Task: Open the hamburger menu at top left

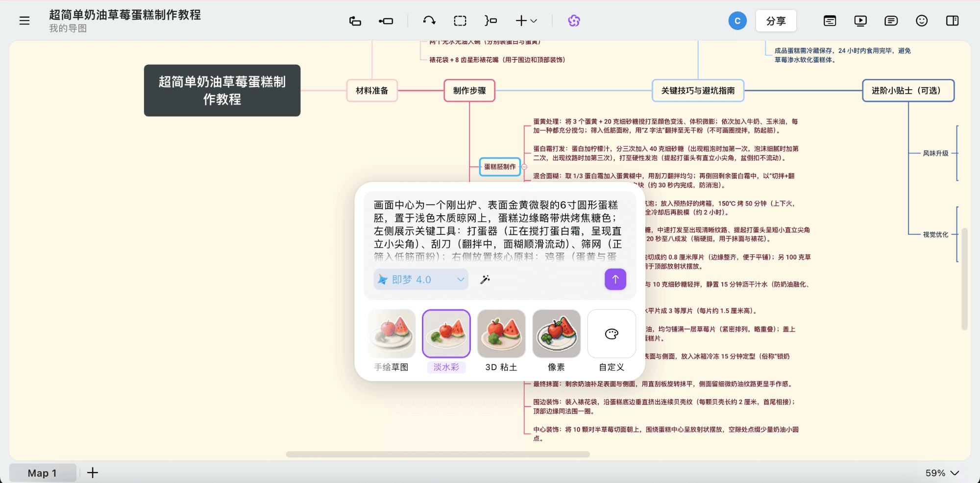Action: pos(24,21)
